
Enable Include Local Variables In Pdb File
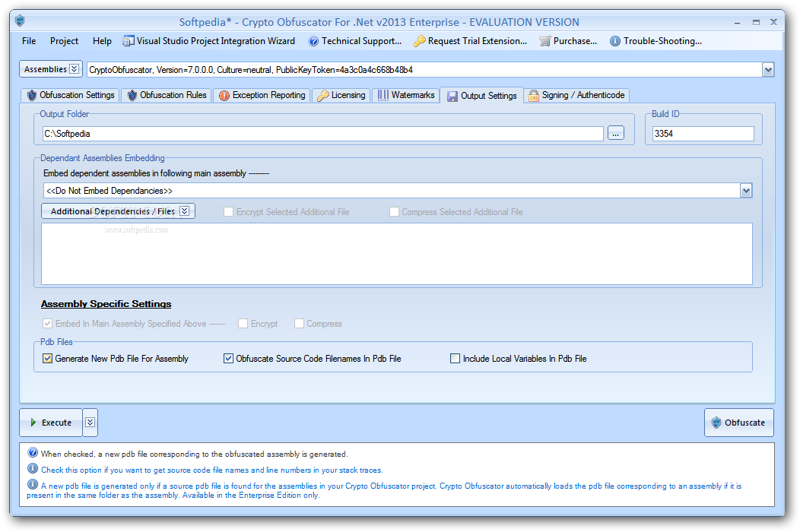455,359
